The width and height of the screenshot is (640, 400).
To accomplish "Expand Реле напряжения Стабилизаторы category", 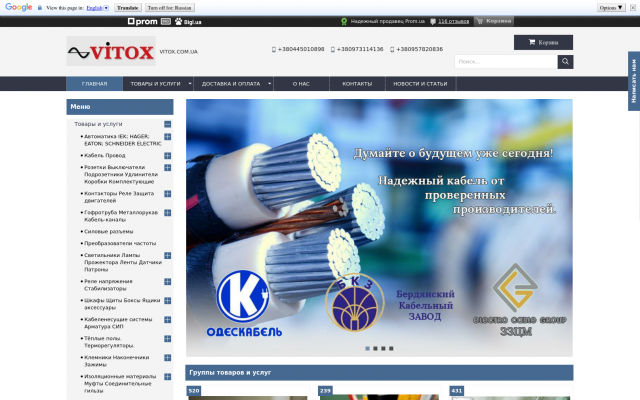I will coord(167,282).
